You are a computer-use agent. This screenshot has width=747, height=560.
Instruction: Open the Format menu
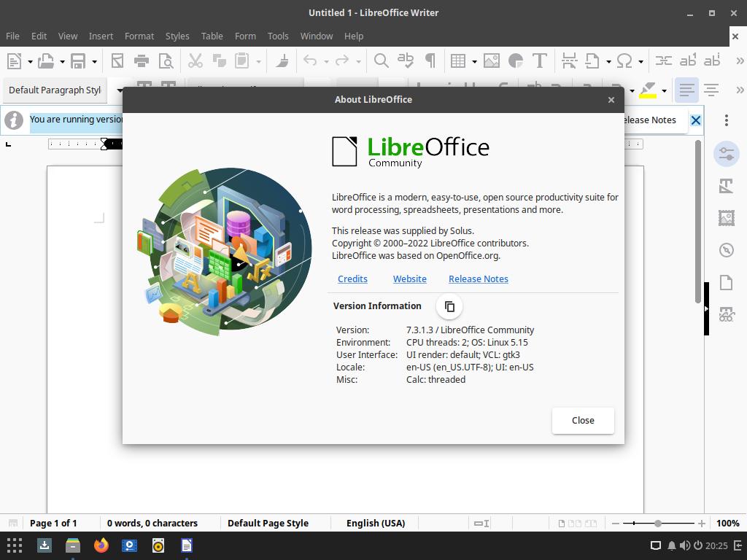[139, 36]
